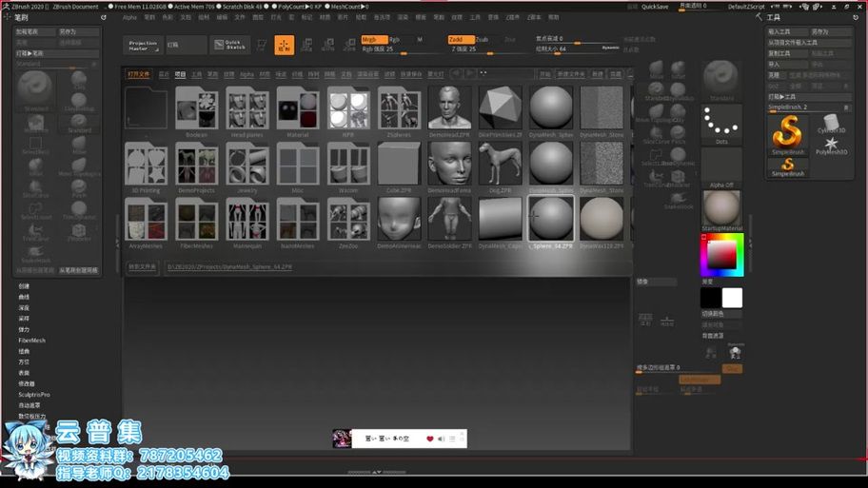Select the large Standard brush thumbnail in the brush palette
868x488 pixels.
[x=35, y=90]
